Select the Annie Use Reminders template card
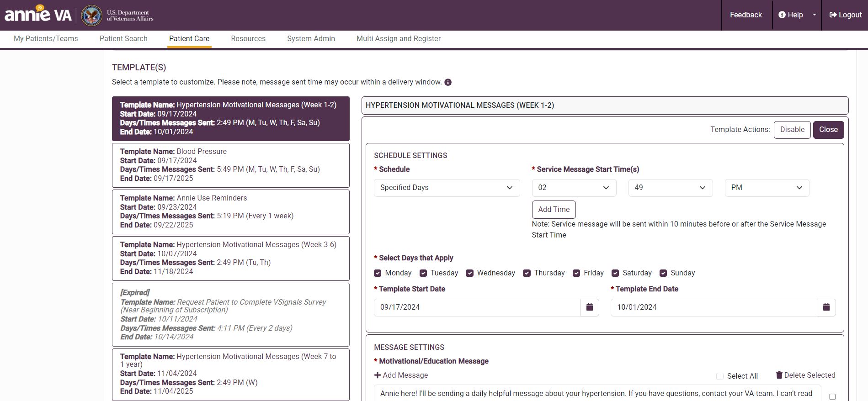 coord(231,212)
